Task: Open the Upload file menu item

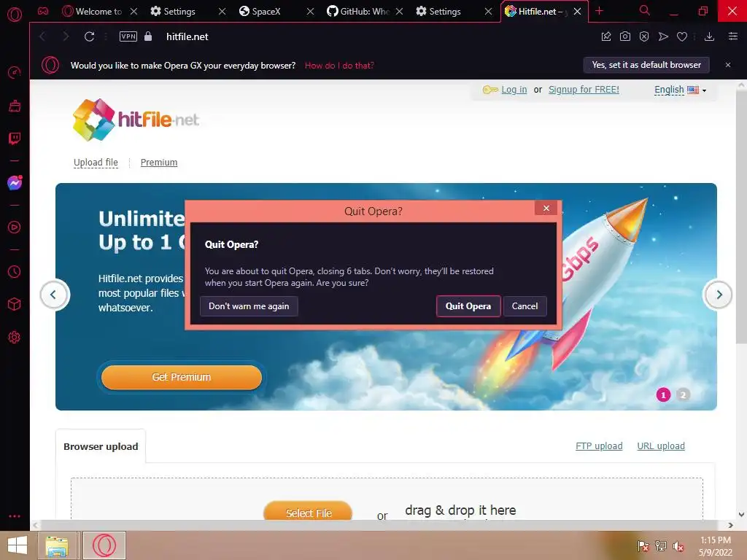Action: click(x=96, y=163)
